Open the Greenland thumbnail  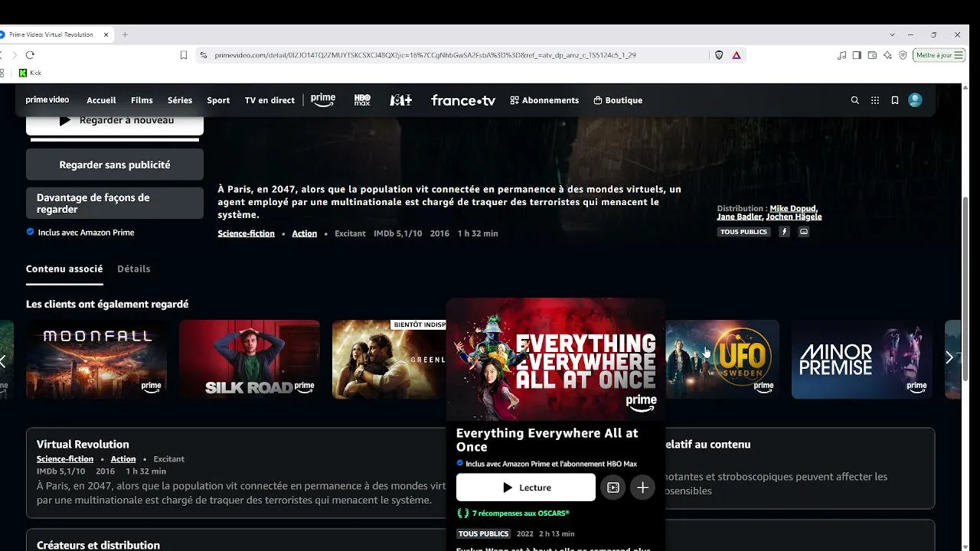(x=389, y=360)
